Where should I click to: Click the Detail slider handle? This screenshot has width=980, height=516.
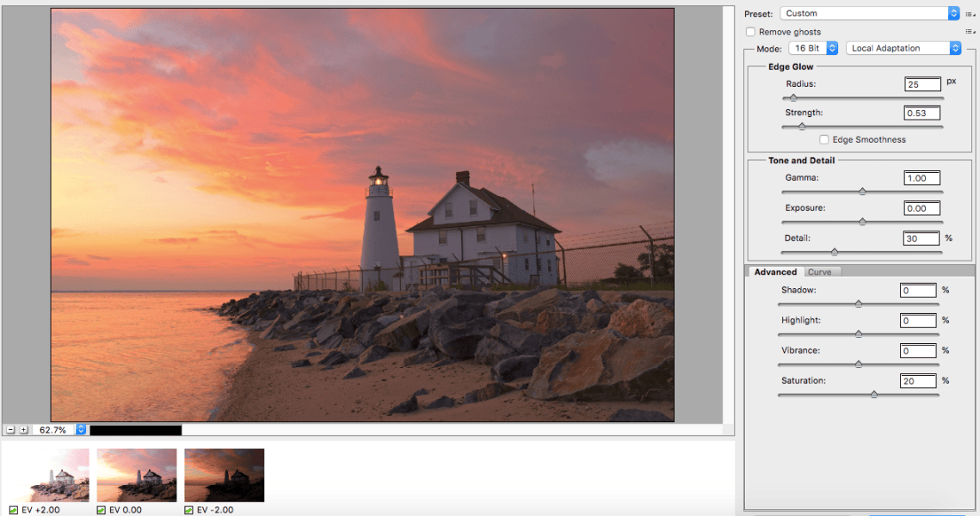coord(835,252)
